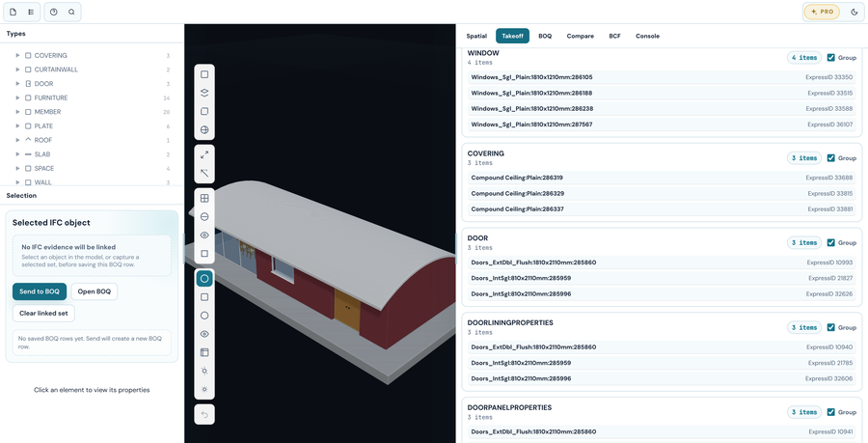
Task: Click the Open BOQ button
Action: 95,291
